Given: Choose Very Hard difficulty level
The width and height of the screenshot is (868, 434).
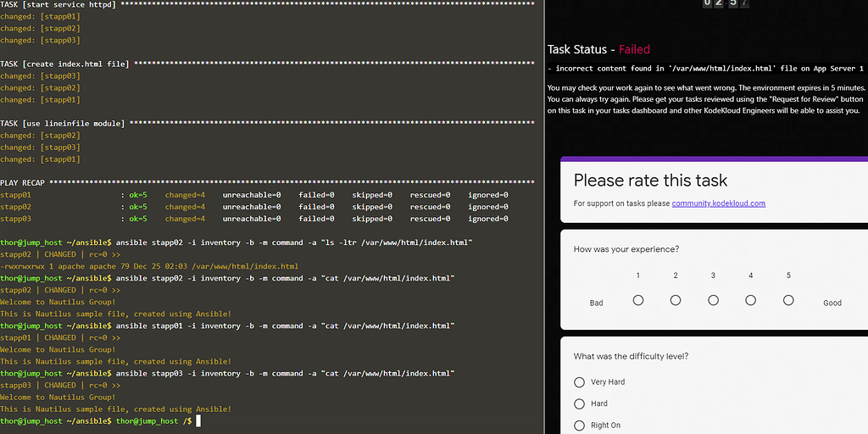Looking at the screenshot, I should [x=580, y=382].
